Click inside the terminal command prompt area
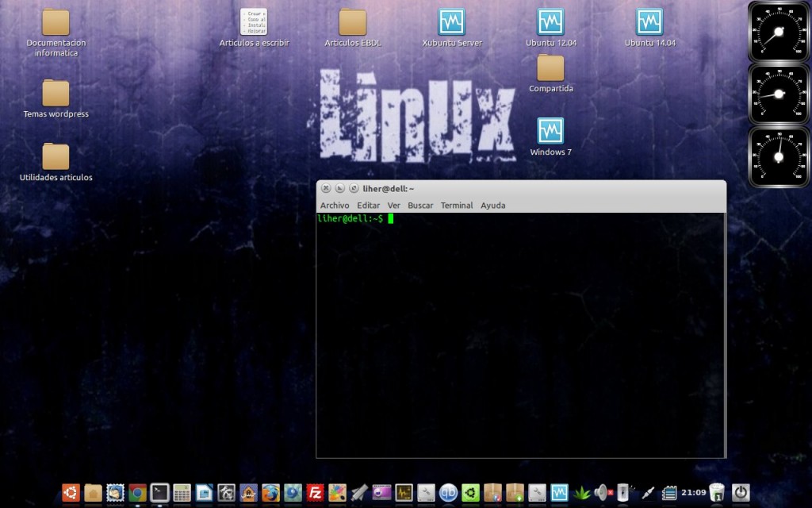Image resolution: width=812 pixels, height=508 pixels. 520,333
